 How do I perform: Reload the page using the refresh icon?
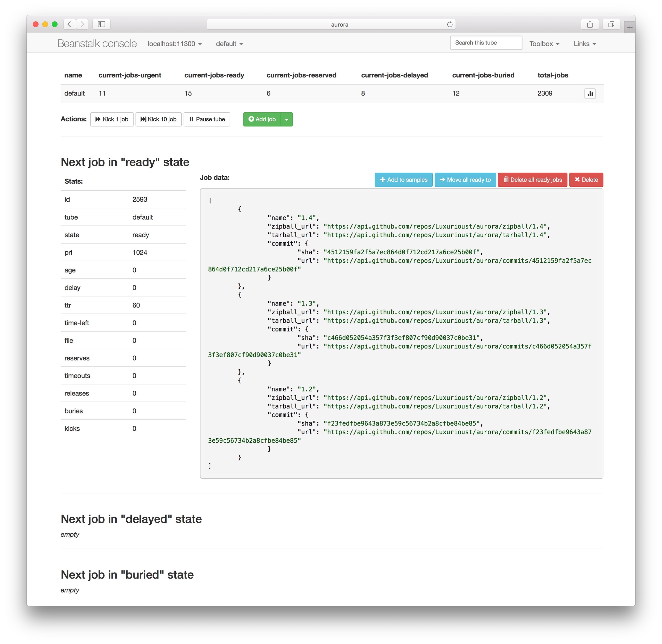(x=450, y=24)
